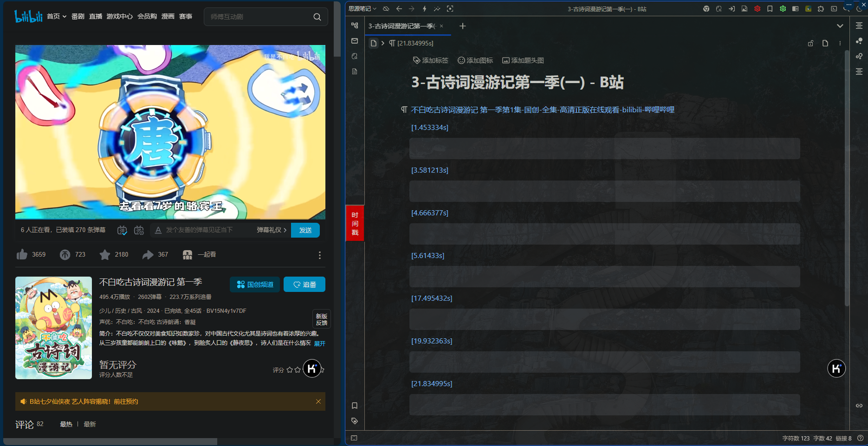The height and width of the screenshot is (446, 868).
Task: Open the inbox envelope panel icon
Action: 355,41
